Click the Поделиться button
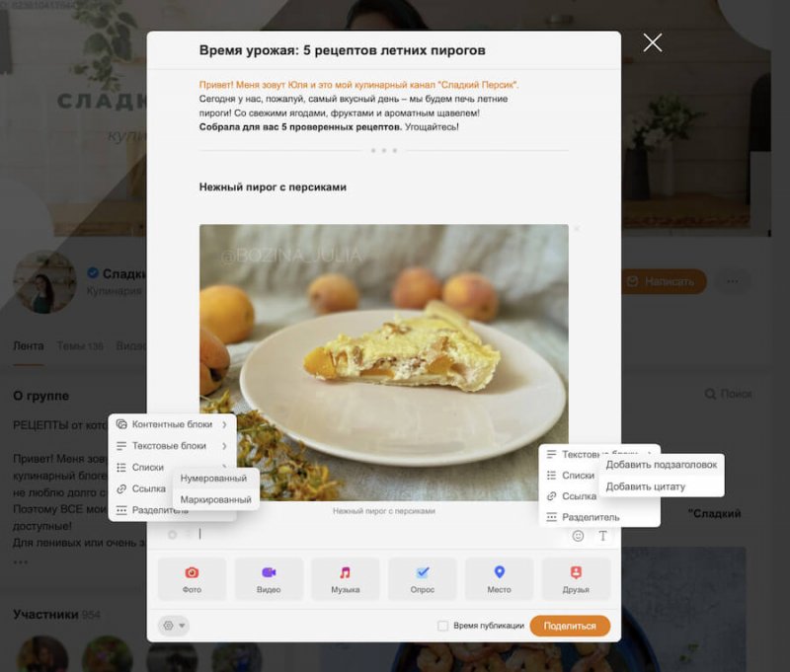The width and height of the screenshot is (790, 672). (x=570, y=626)
